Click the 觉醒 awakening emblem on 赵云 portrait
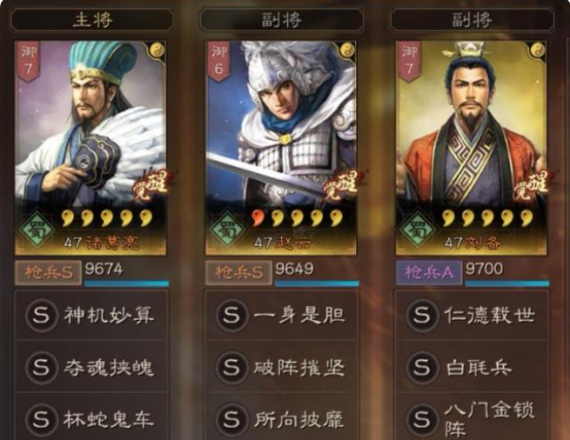The width and height of the screenshot is (570, 440). [x=340, y=185]
